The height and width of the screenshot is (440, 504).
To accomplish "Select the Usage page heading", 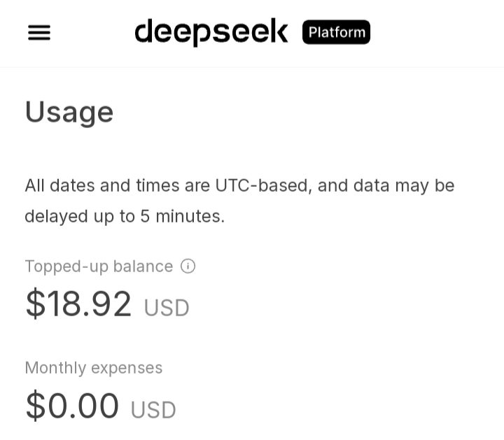I will [x=69, y=112].
